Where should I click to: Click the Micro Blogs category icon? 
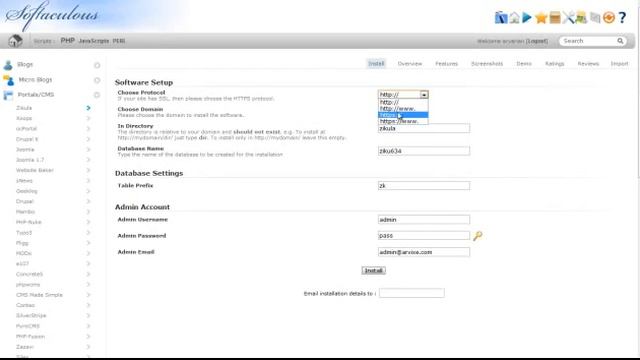click(x=8, y=80)
